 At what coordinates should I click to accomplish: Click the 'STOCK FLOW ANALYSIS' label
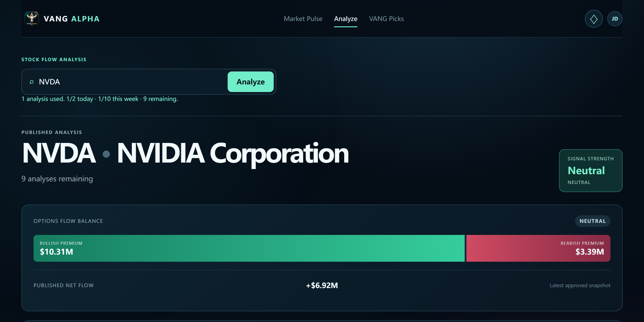(54, 59)
